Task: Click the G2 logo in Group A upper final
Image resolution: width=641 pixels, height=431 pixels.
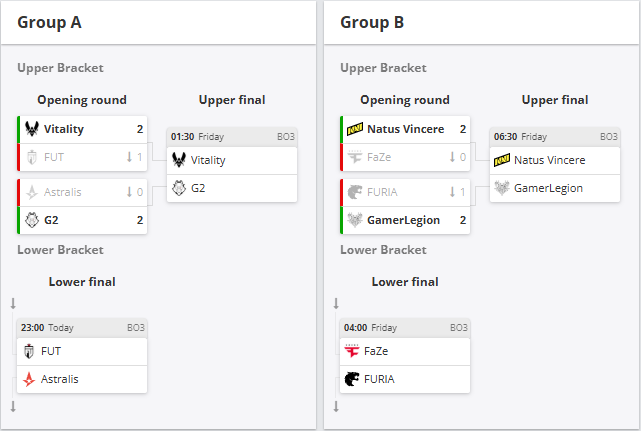Action: click(179, 187)
